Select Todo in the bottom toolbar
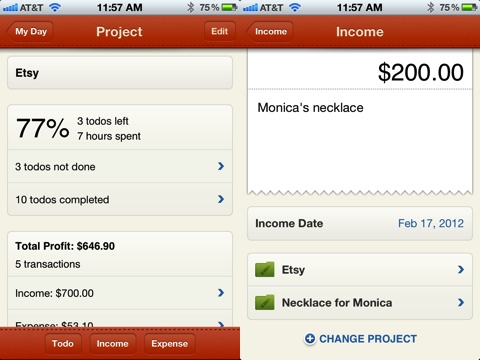This screenshot has height=360, width=480. (63, 343)
